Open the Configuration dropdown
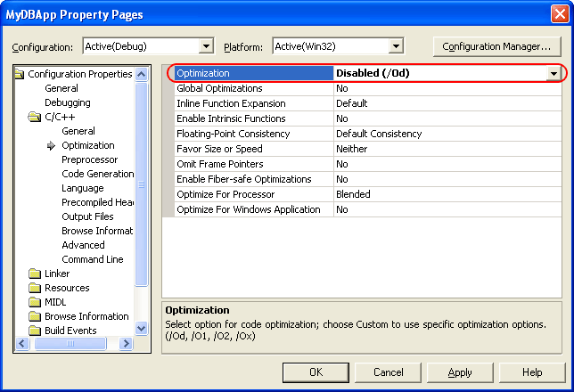Viewport: 574px width, 392px height. coord(206,46)
